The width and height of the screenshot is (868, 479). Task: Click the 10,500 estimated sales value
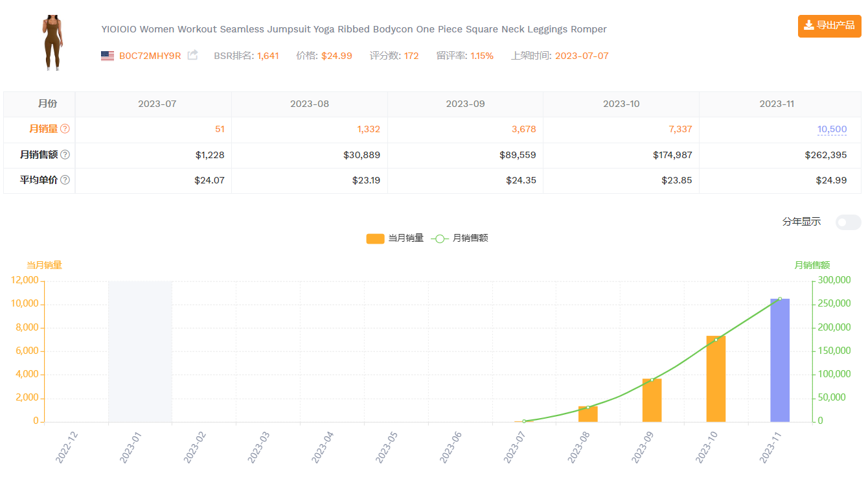[x=832, y=129]
